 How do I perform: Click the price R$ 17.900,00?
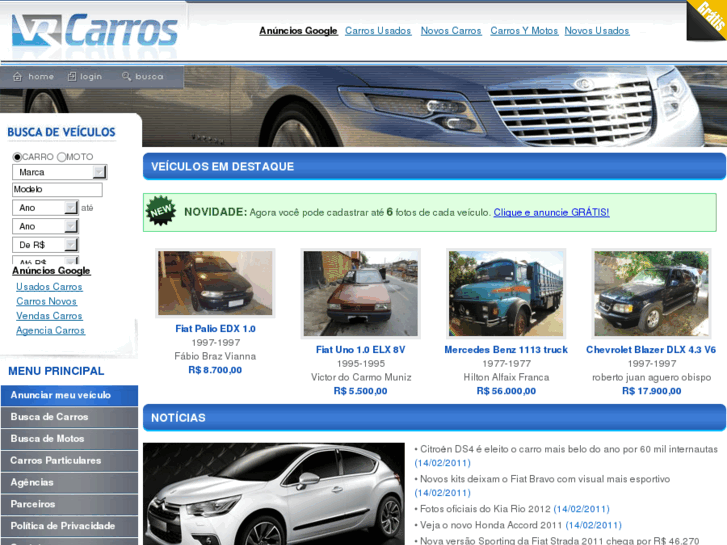(651, 391)
